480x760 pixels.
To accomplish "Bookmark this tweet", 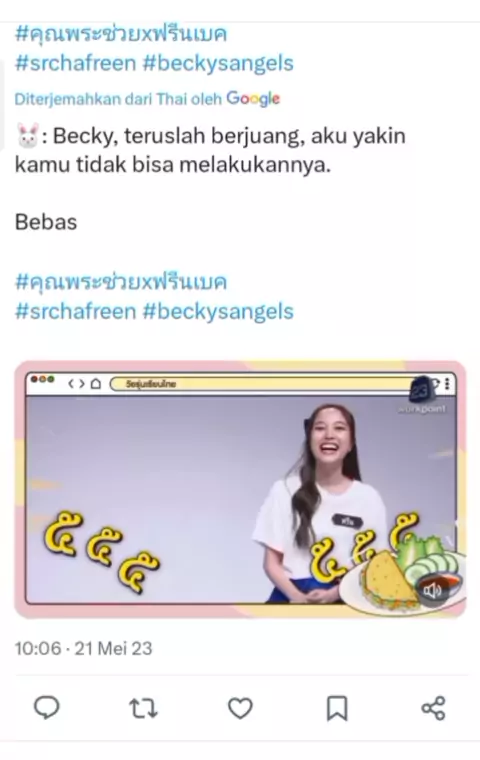I will [x=337, y=708].
